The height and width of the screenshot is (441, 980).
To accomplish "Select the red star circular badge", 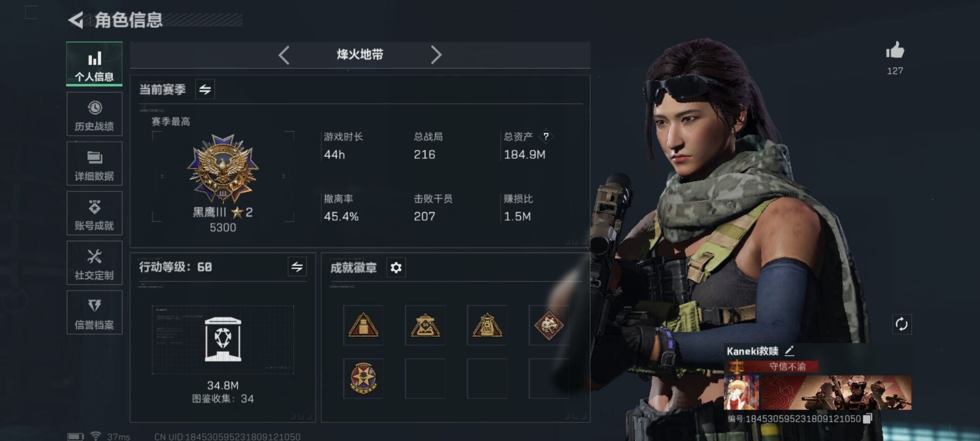I will (363, 379).
